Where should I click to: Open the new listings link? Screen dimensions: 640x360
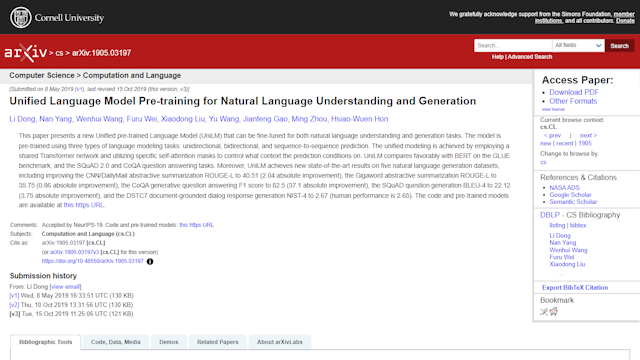point(545,144)
